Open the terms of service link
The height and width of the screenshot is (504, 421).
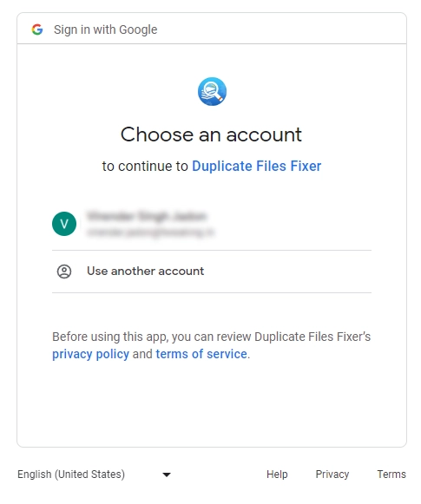201,354
